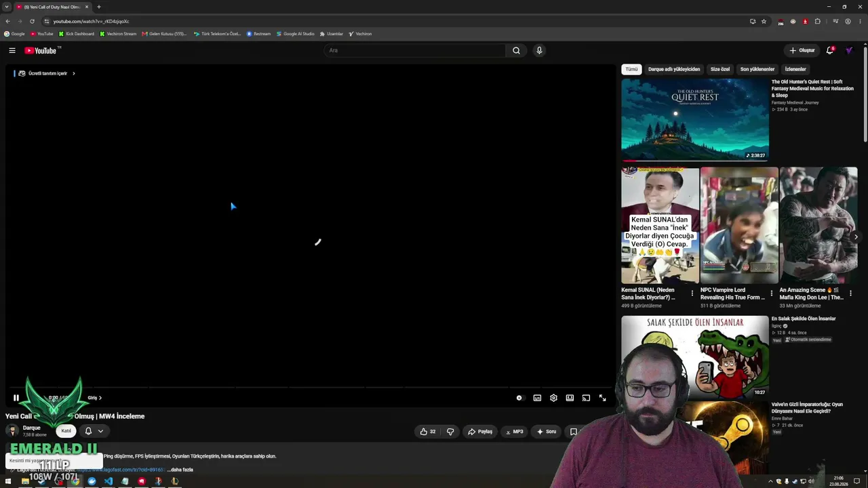Open the Soru ask button

coord(547,431)
